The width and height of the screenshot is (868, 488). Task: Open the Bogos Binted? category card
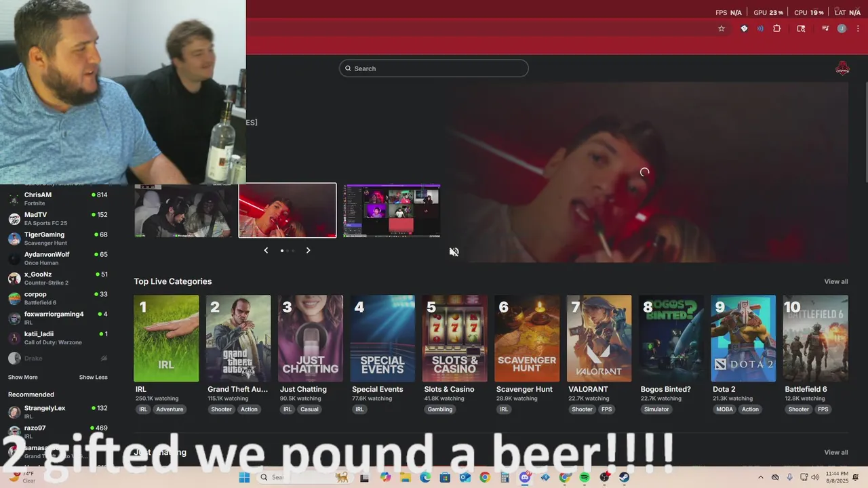tap(671, 338)
